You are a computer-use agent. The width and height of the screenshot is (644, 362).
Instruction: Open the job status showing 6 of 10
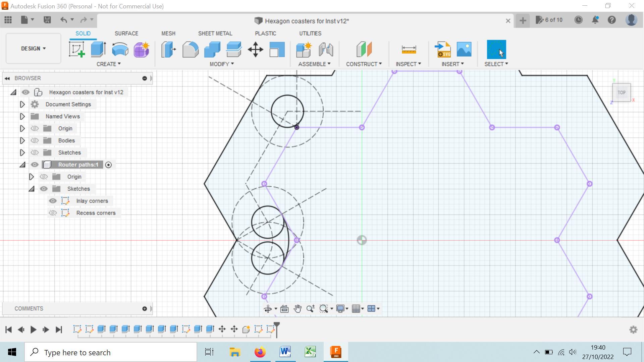click(549, 20)
